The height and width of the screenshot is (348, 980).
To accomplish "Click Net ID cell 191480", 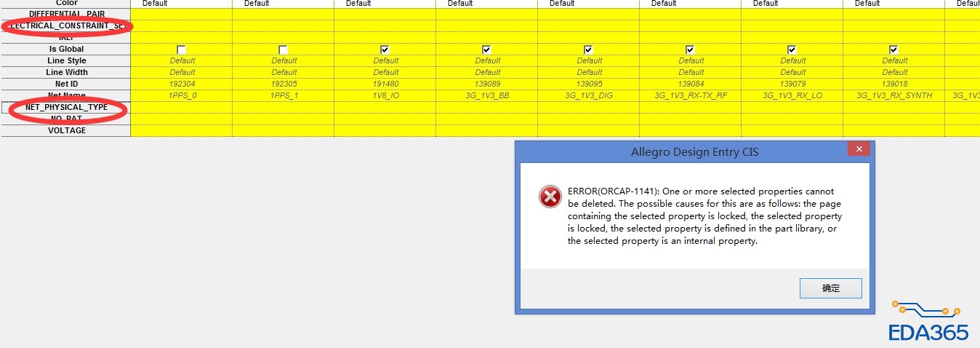I will coord(385,84).
